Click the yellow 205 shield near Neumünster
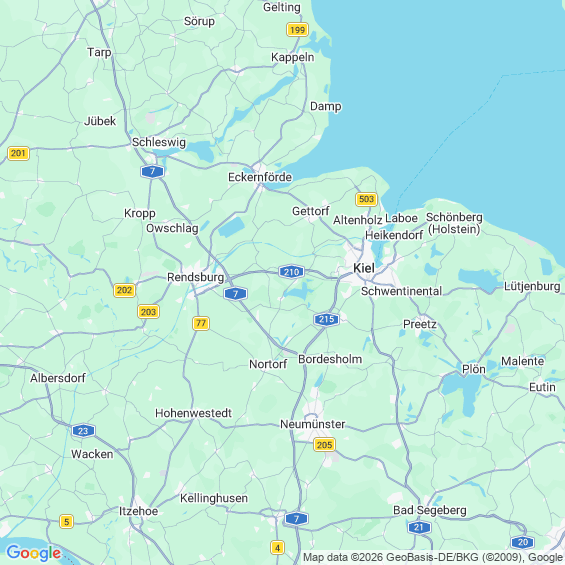 pos(324,445)
